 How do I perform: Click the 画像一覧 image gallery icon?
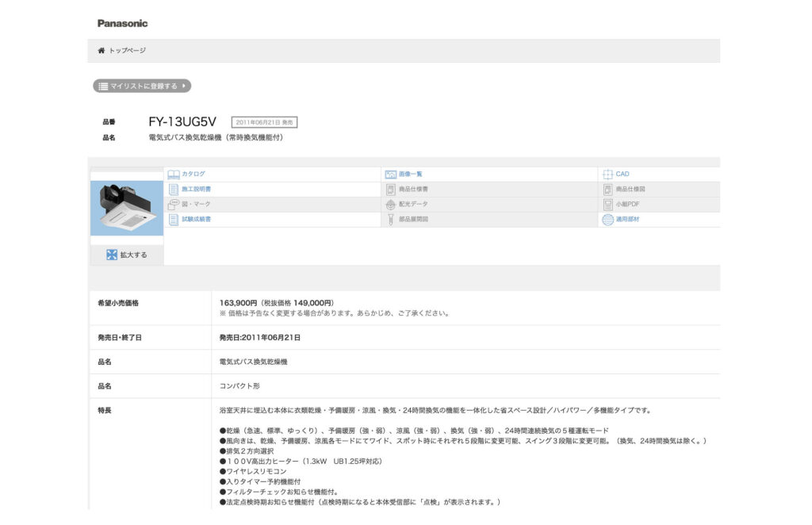tap(390, 174)
